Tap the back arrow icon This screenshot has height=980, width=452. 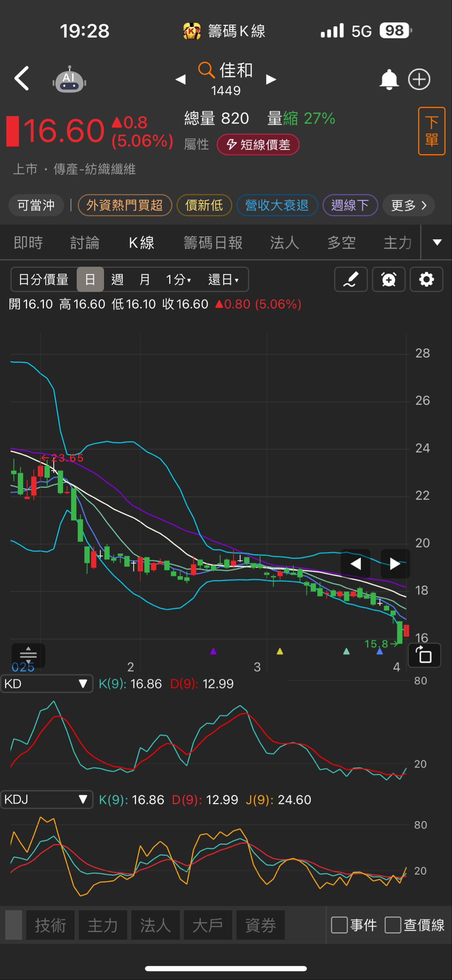(22, 78)
